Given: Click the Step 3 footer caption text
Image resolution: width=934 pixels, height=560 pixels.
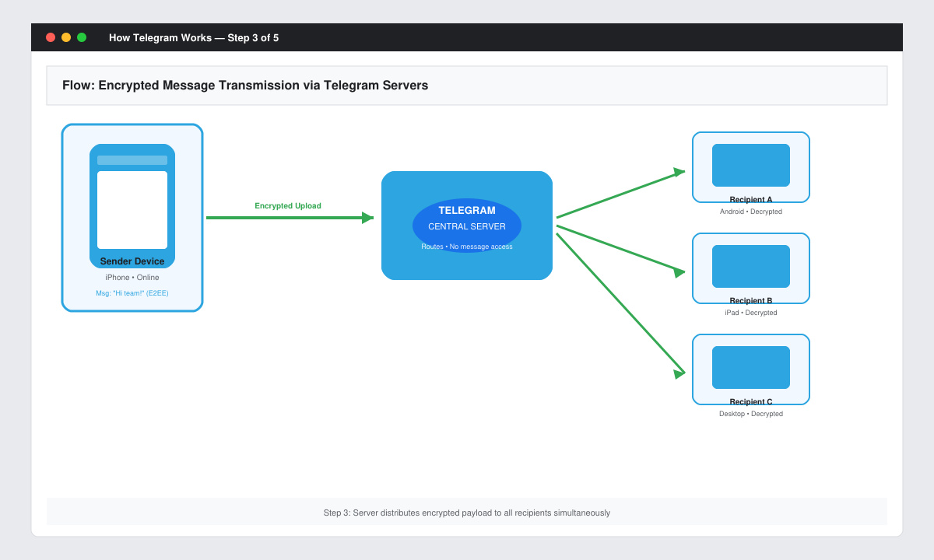Looking at the screenshot, I should click(x=467, y=513).
